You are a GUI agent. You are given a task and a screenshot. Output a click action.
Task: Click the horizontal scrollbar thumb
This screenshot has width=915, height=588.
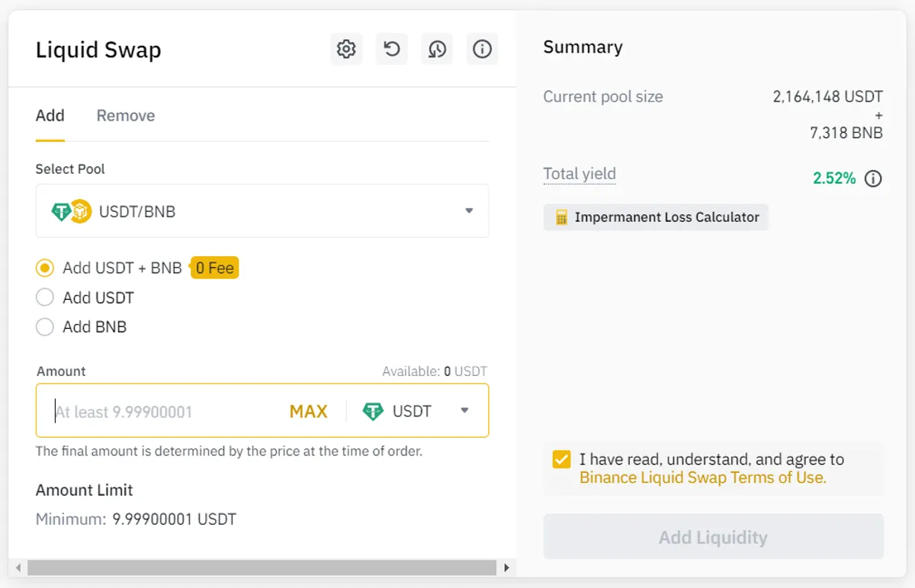[x=262, y=567]
